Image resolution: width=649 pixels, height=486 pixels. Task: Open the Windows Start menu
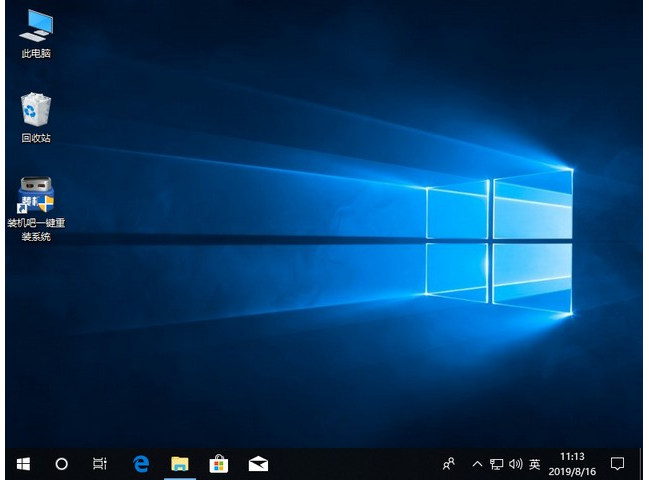pyautogui.click(x=23, y=464)
